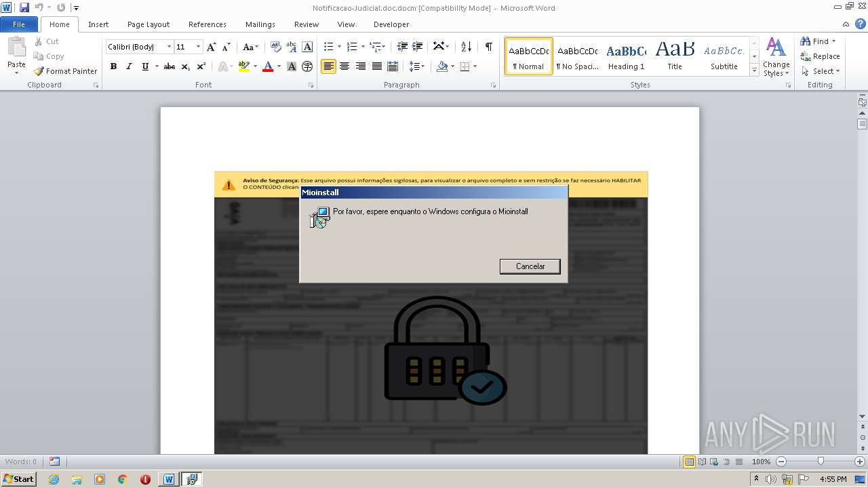
Task: Click the Bullets list icon
Action: 328,47
